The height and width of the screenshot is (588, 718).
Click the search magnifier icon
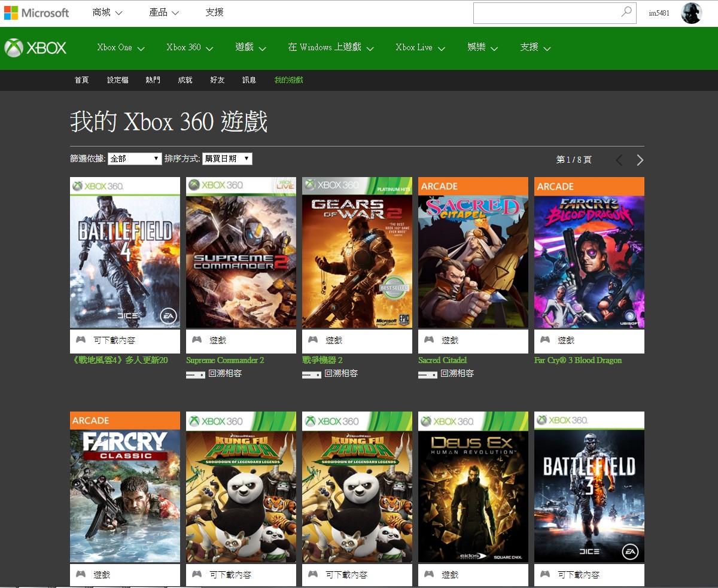[x=626, y=12]
